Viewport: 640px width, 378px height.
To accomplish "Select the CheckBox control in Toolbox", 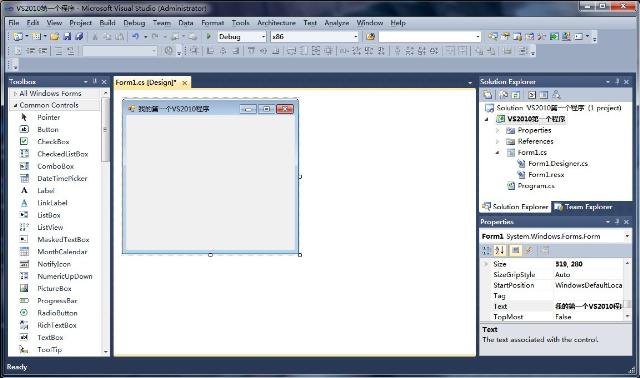I will coord(54,142).
